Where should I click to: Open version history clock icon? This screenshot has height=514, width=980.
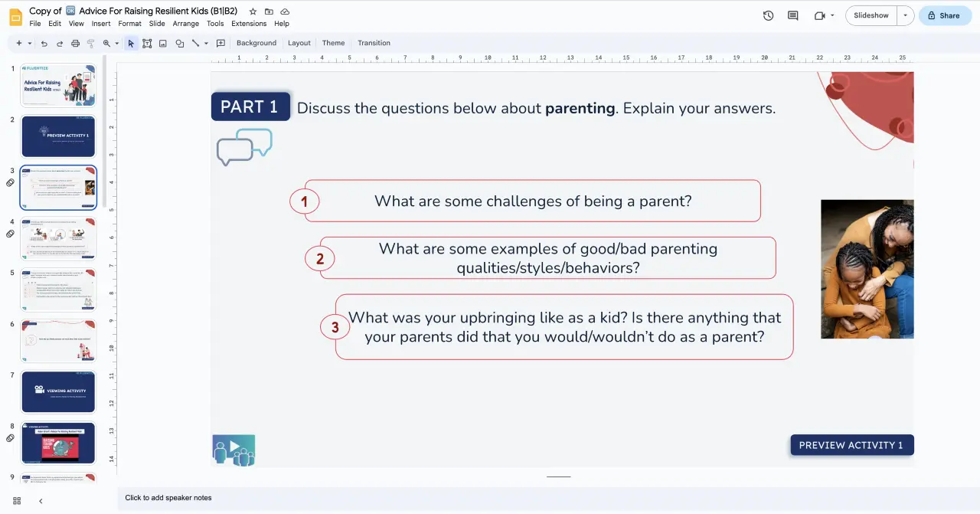pyautogui.click(x=768, y=15)
